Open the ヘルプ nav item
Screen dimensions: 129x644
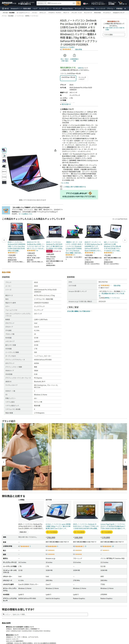coord(35,8)
